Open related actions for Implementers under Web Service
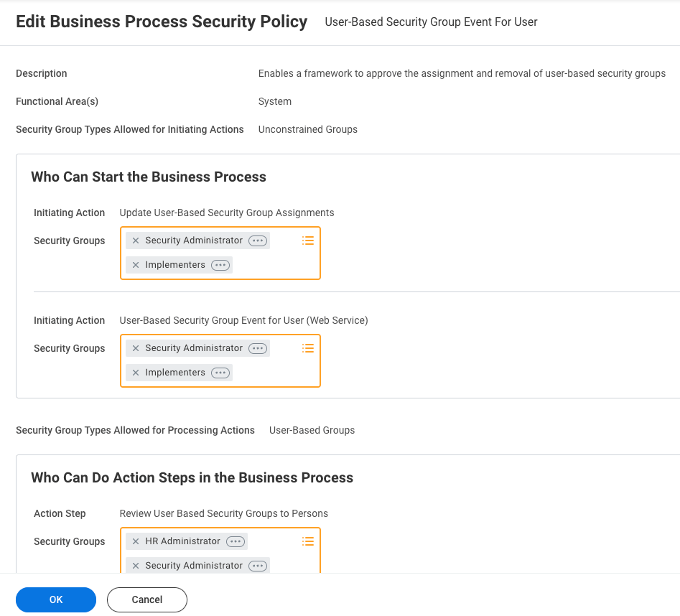The image size is (680, 616). pyautogui.click(x=220, y=373)
